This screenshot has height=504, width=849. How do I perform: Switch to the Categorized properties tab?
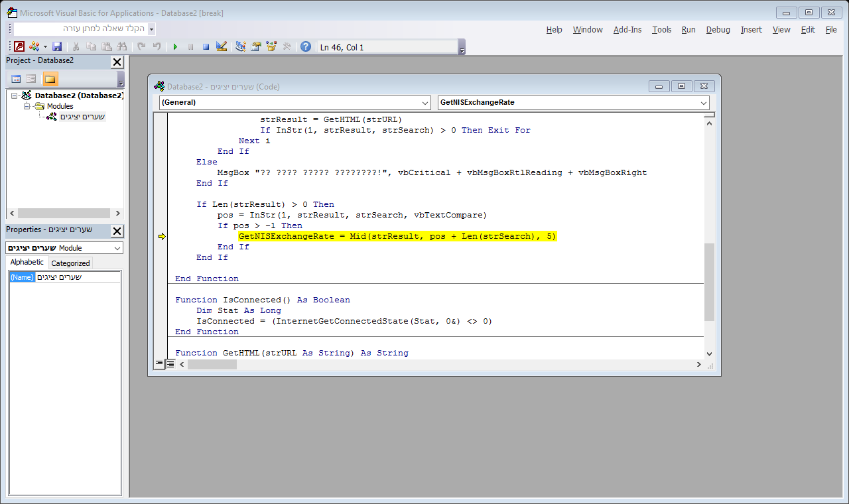coord(70,263)
